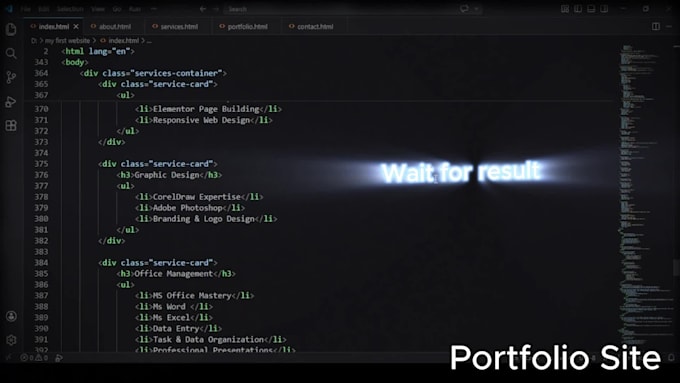This screenshot has height=383, width=680.
Task: Open the Accounts menu icon
Action: [x=11, y=316]
